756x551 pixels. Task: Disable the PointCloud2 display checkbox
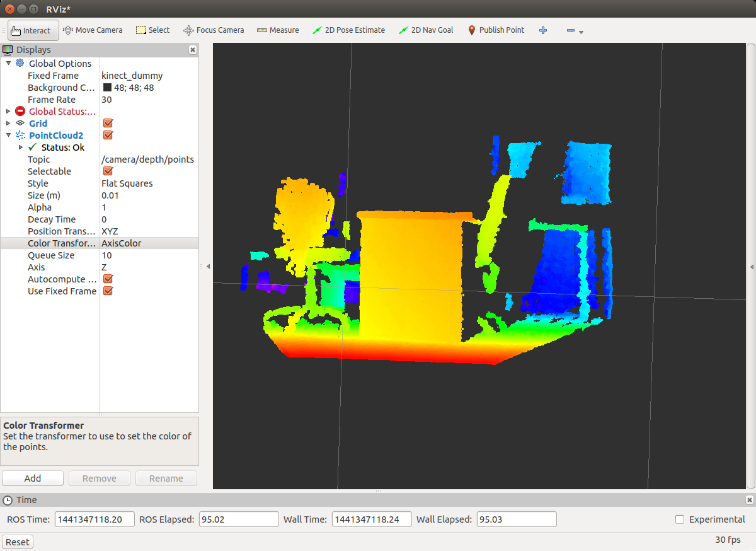108,136
